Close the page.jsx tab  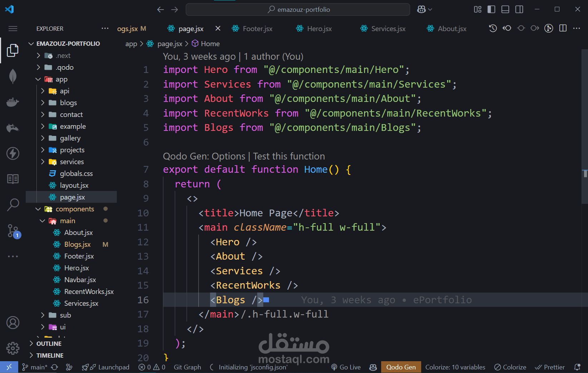[x=218, y=28]
